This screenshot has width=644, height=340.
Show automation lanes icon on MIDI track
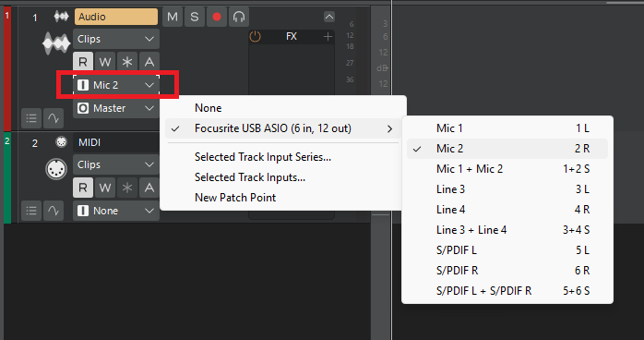click(54, 211)
